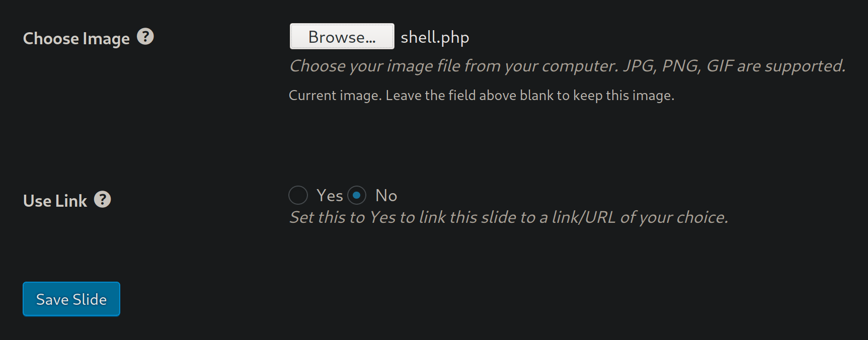Select the No radio button for Use Link
Viewport: 868px width, 340px height.
click(357, 195)
